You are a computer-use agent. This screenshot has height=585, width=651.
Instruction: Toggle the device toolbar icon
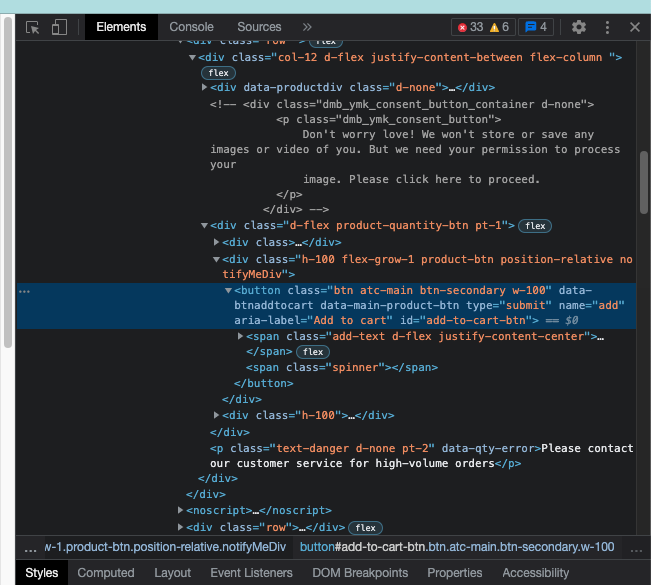pos(59,28)
